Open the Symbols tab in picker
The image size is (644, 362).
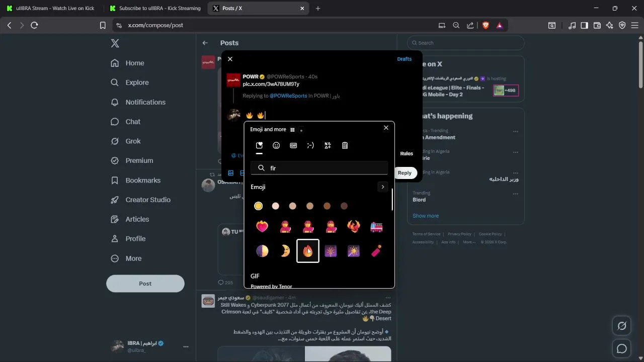pyautogui.click(x=328, y=146)
